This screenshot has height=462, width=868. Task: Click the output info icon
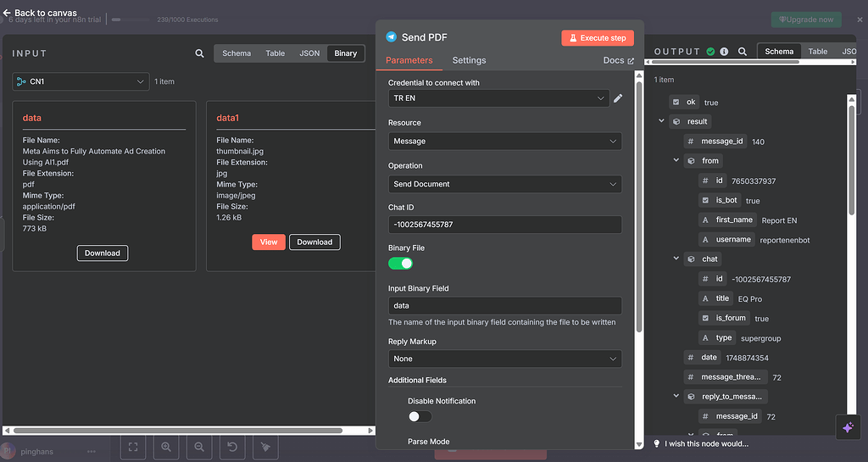(724, 52)
